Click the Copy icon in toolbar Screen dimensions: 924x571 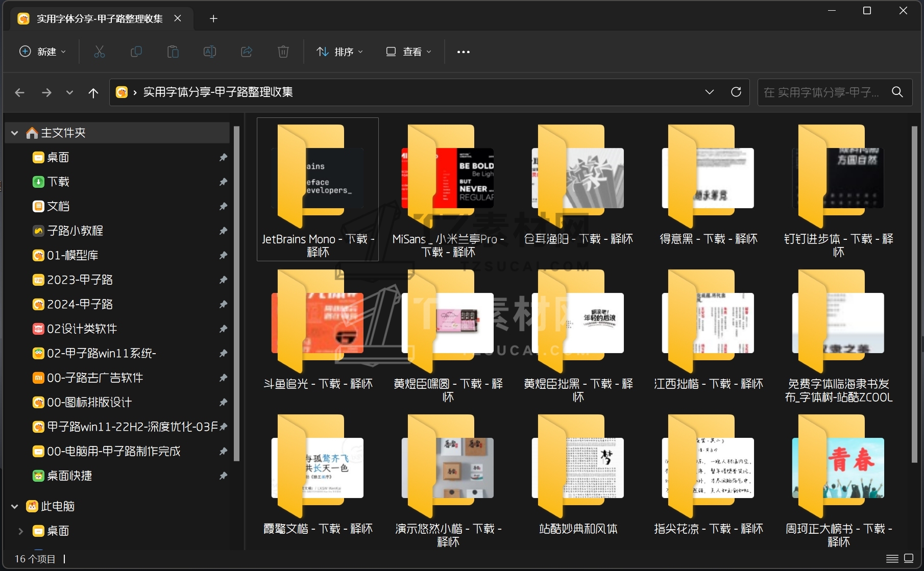point(136,52)
